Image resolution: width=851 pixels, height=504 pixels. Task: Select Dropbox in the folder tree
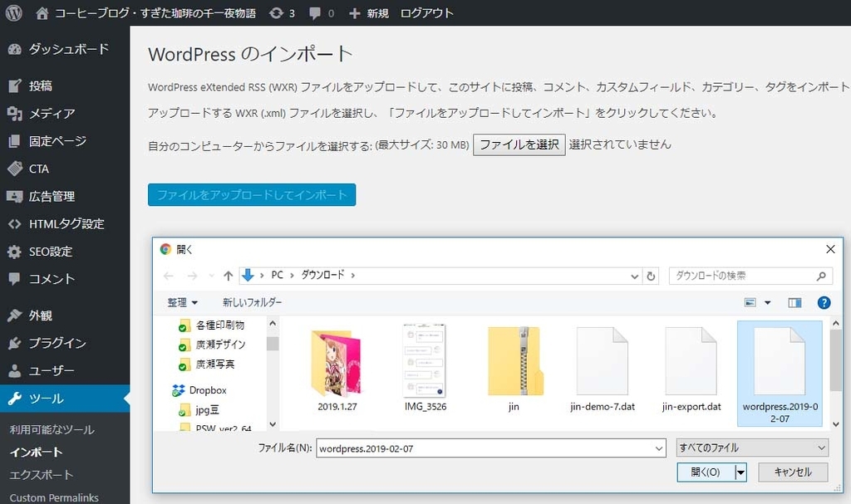click(199, 390)
